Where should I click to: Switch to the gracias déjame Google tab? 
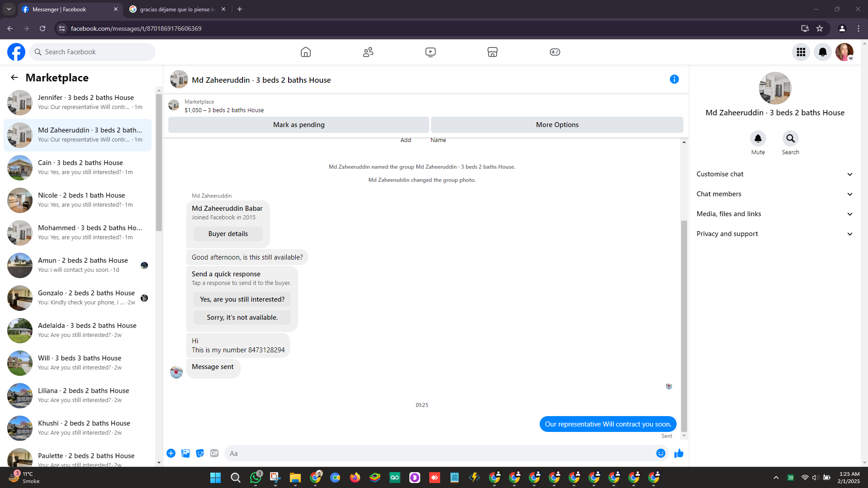point(177,9)
